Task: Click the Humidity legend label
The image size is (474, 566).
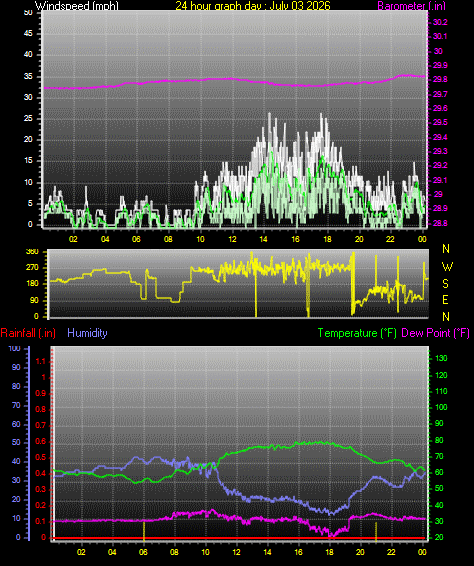Action: (x=87, y=333)
